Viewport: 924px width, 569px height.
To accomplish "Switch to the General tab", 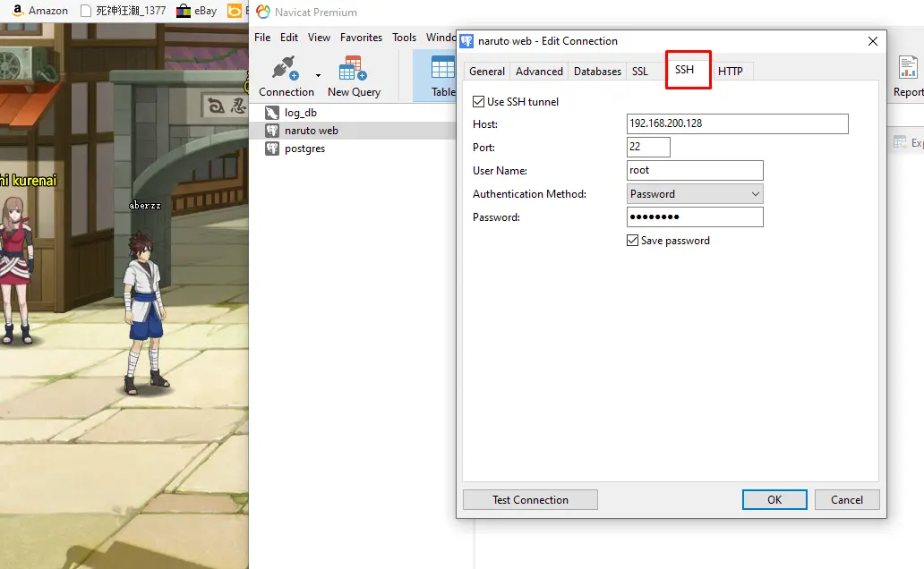I will click(x=487, y=72).
